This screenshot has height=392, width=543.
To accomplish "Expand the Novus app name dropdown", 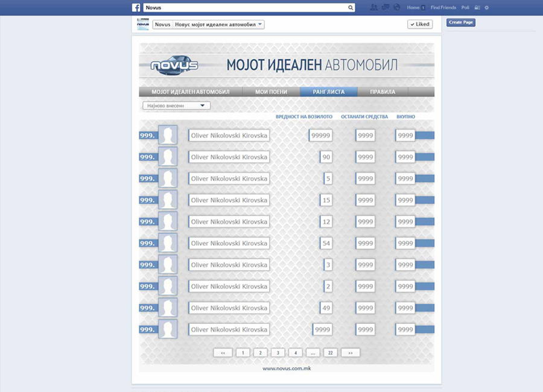I will [x=260, y=25].
